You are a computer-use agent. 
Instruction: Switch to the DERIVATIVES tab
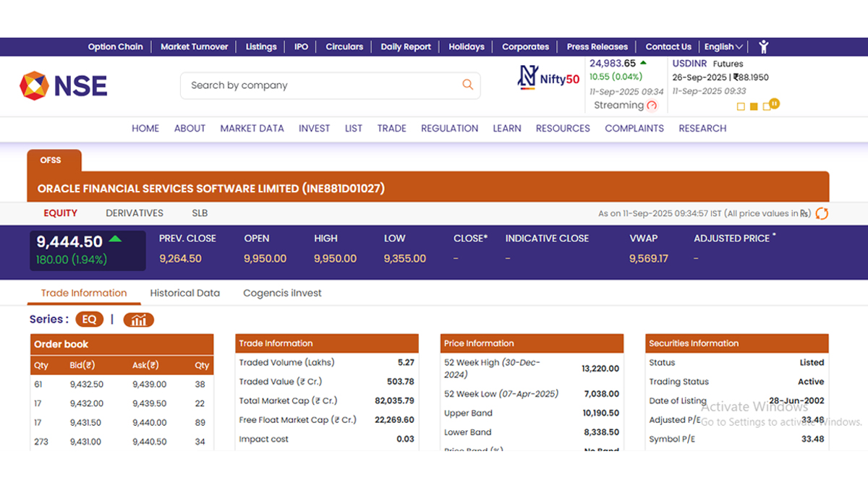pos(135,213)
